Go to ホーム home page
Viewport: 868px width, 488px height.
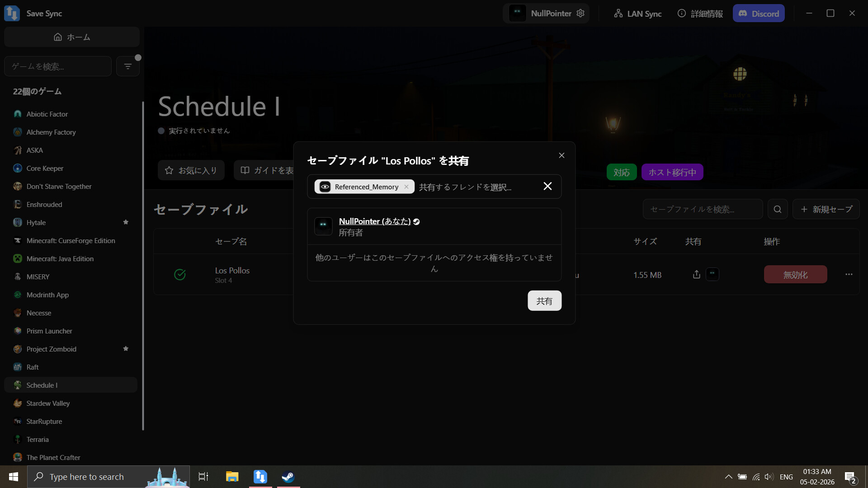pos(72,37)
